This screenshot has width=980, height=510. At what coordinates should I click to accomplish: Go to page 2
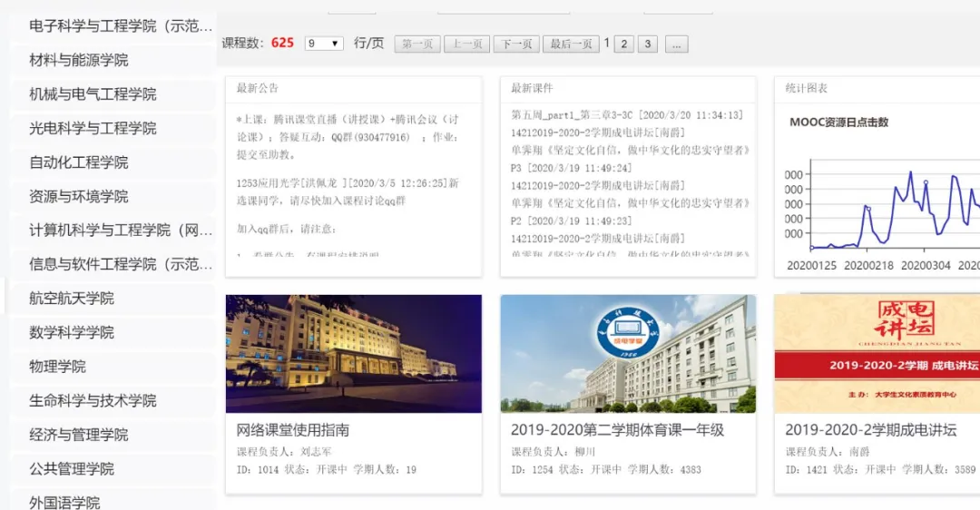pos(623,44)
